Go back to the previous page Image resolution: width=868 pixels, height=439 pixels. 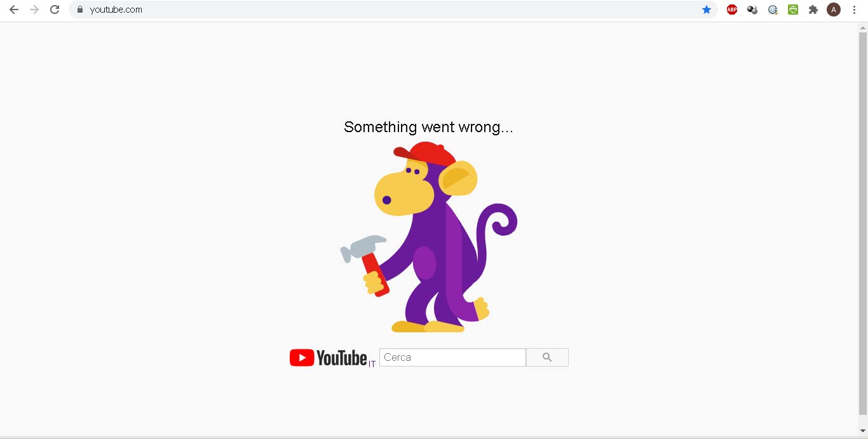pos(14,10)
